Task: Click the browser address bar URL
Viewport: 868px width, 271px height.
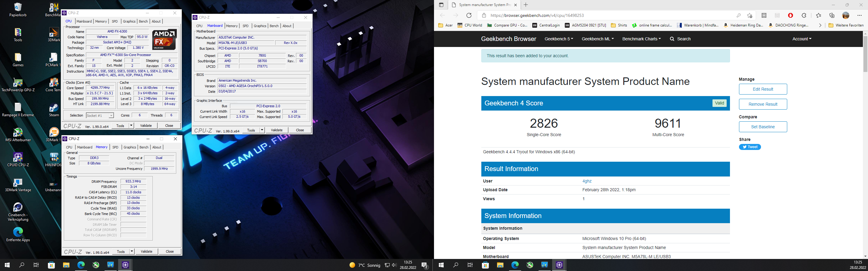Action: click(537, 15)
